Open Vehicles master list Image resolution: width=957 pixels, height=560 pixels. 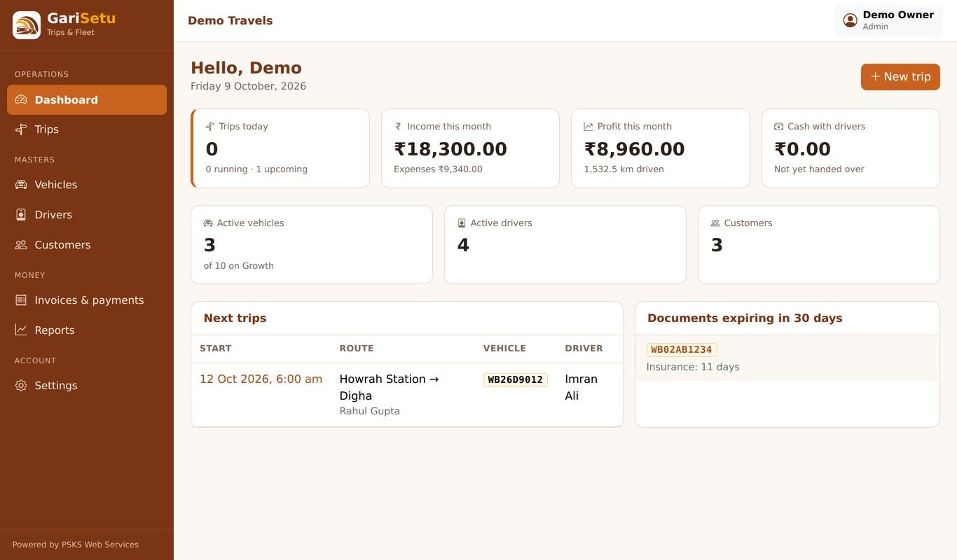click(87, 185)
